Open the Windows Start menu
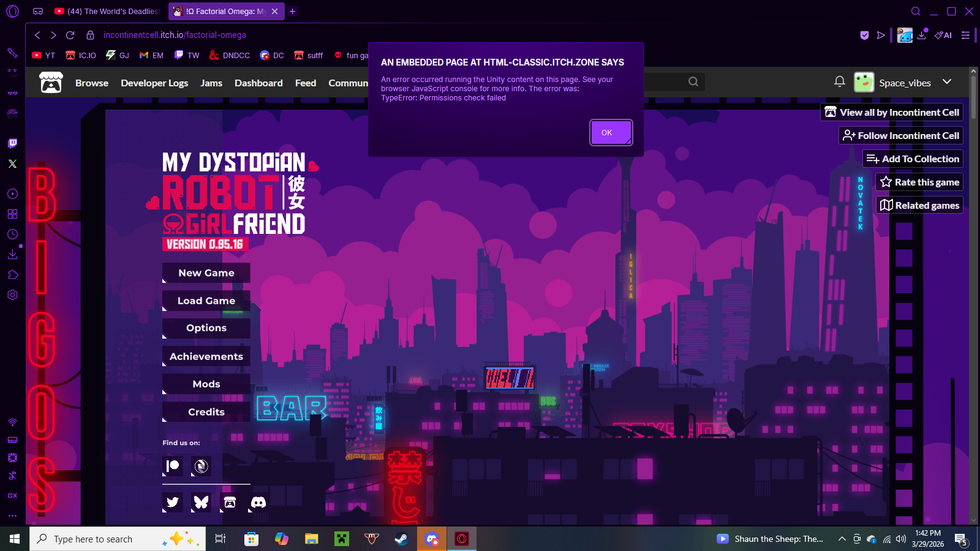 click(x=15, y=539)
